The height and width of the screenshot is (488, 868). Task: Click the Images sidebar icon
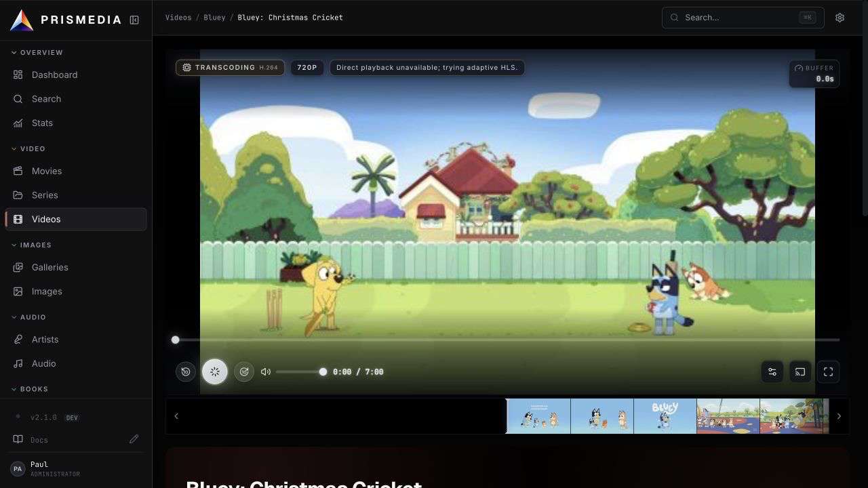pyautogui.click(x=18, y=291)
